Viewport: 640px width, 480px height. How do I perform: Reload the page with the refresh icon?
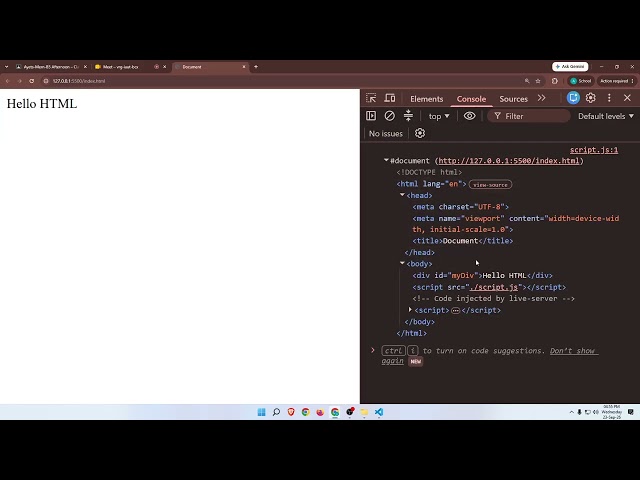[x=31, y=81]
